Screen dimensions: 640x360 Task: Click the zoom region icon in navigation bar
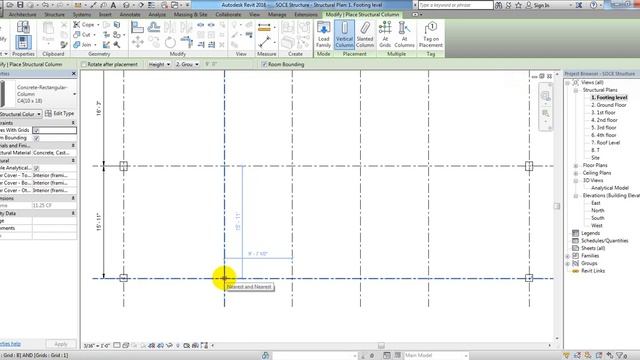point(545,113)
